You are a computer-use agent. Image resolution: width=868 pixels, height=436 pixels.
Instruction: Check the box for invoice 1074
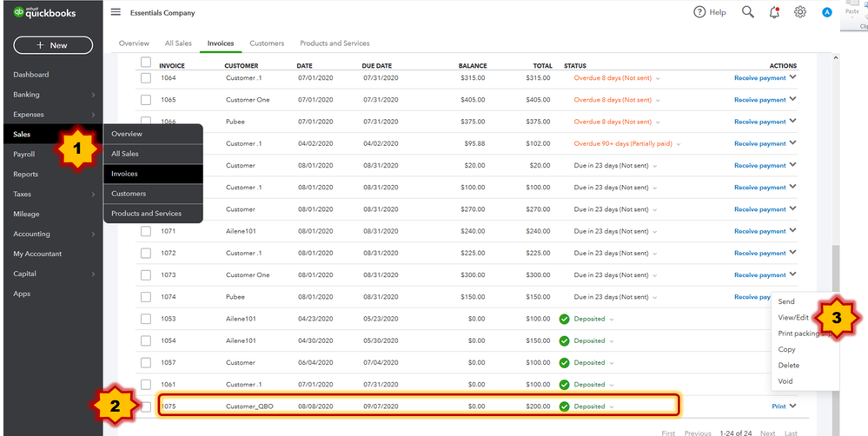click(x=146, y=297)
